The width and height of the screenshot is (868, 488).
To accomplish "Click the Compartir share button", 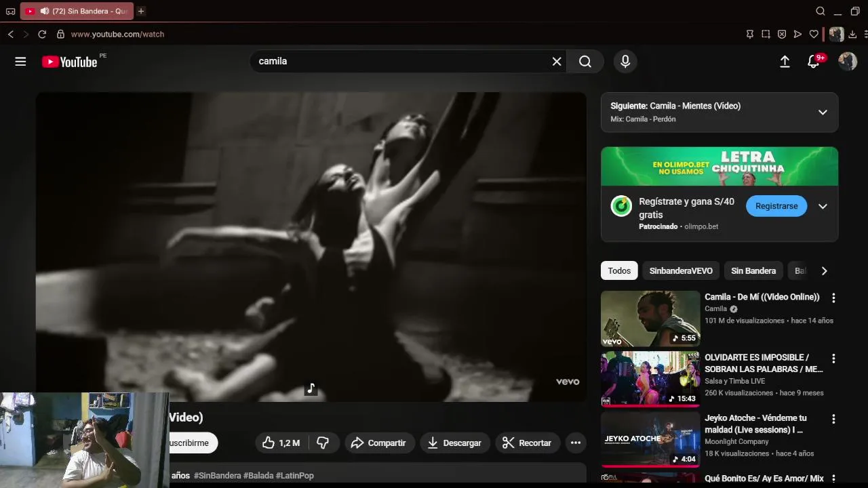I will pyautogui.click(x=378, y=443).
